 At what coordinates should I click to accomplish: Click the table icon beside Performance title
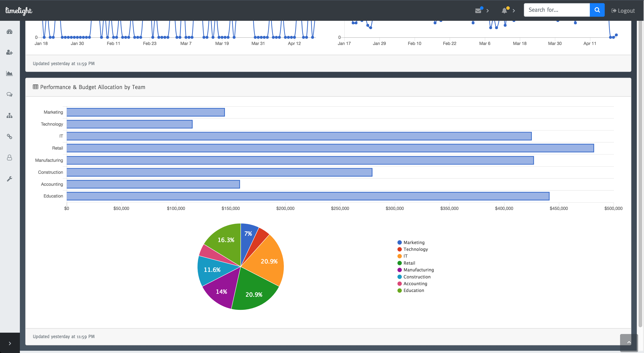pos(35,87)
